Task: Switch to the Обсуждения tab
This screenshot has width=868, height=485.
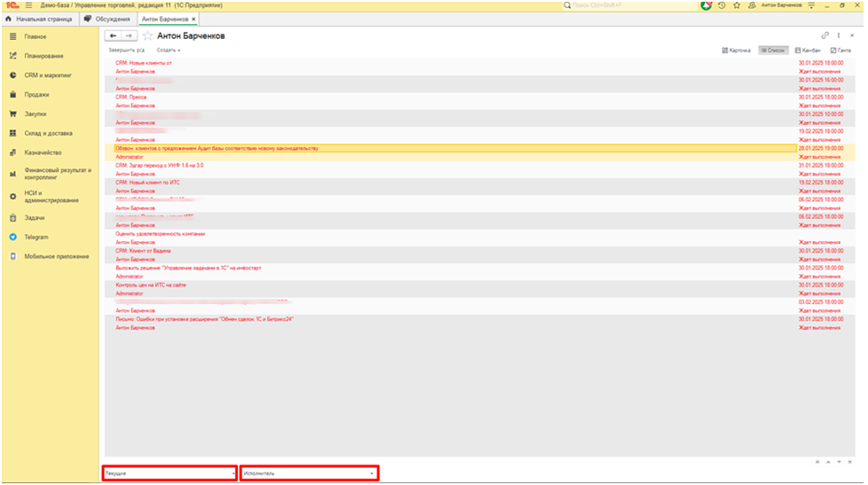Action: coord(107,19)
